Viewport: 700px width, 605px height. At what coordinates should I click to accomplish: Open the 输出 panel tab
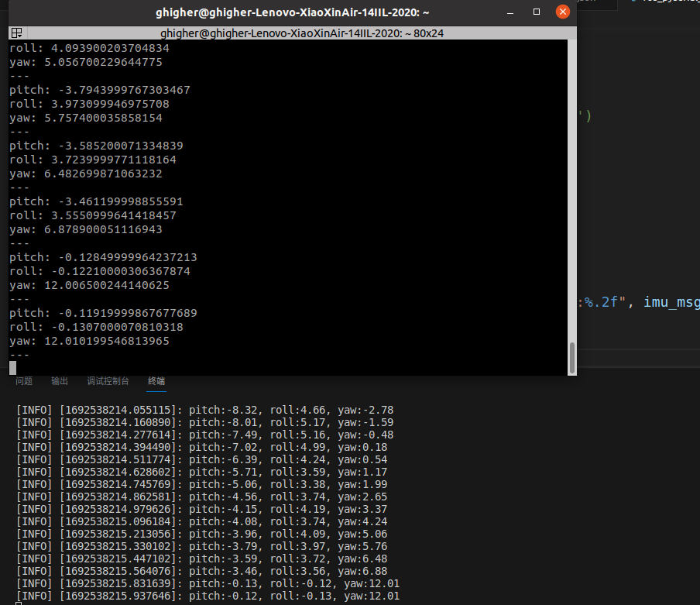pos(60,381)
